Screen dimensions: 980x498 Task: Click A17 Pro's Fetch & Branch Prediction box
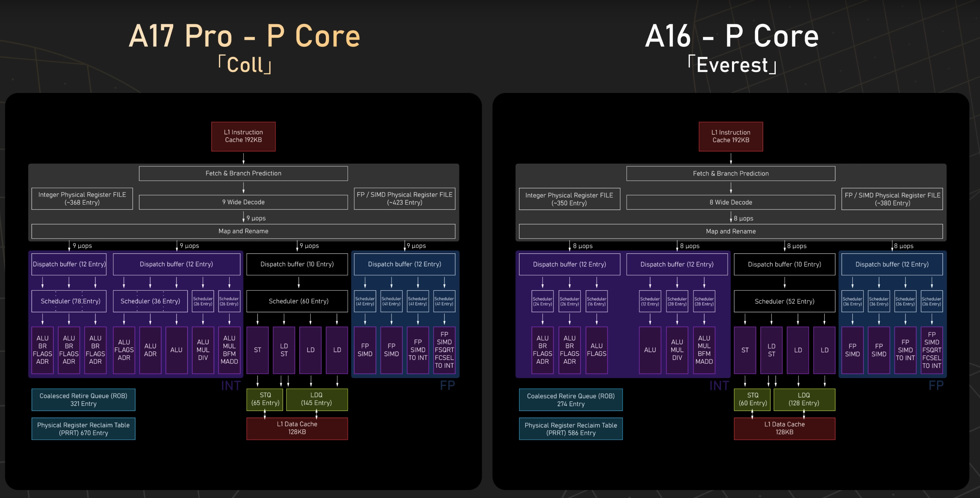[243, 174]
